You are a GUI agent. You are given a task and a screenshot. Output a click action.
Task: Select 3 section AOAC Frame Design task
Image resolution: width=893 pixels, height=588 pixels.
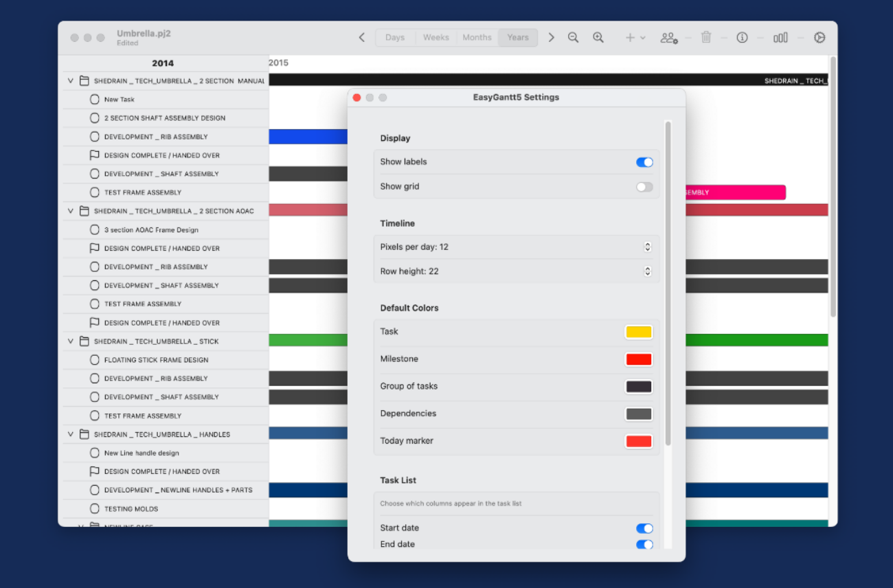tap(166, 229)
